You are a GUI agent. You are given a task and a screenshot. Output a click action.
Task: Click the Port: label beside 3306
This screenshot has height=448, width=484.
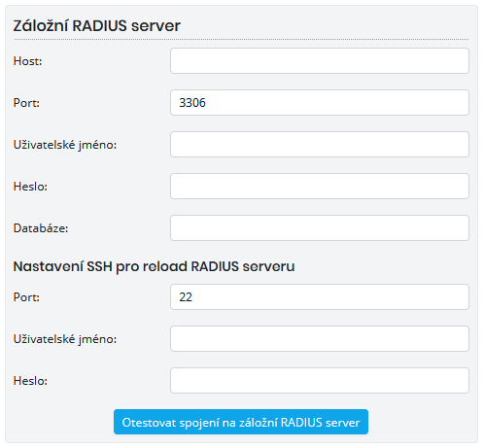coord(26,103)
